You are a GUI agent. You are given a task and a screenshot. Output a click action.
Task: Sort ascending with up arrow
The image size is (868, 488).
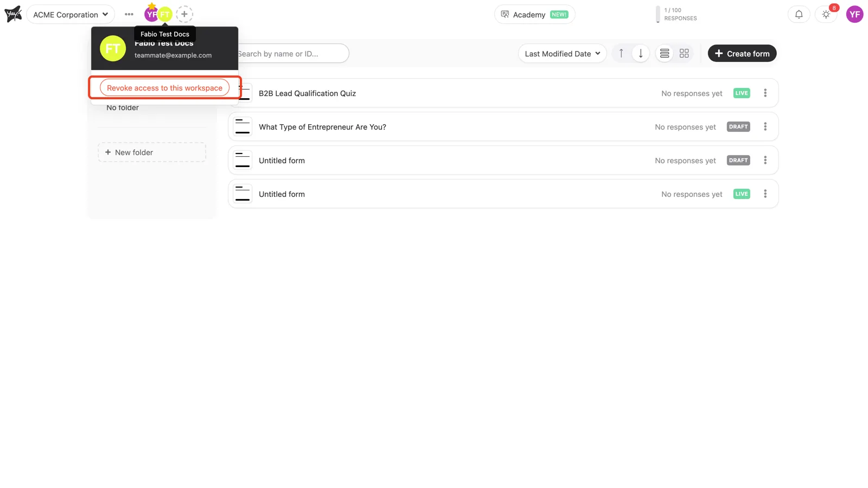(621, 53)
